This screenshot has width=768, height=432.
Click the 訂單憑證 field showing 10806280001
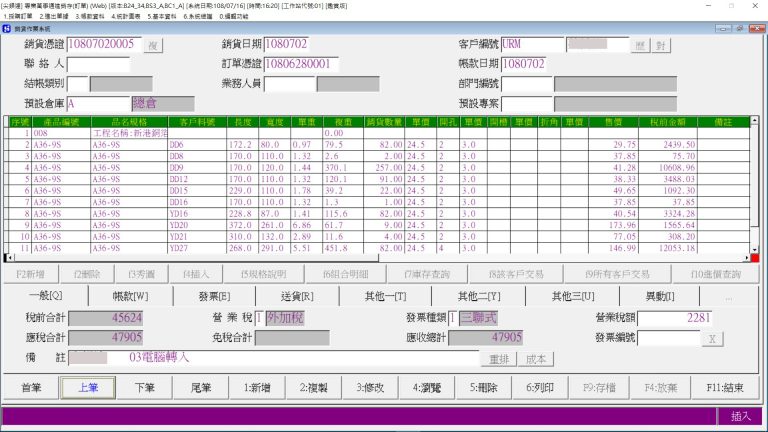point(301,64)
